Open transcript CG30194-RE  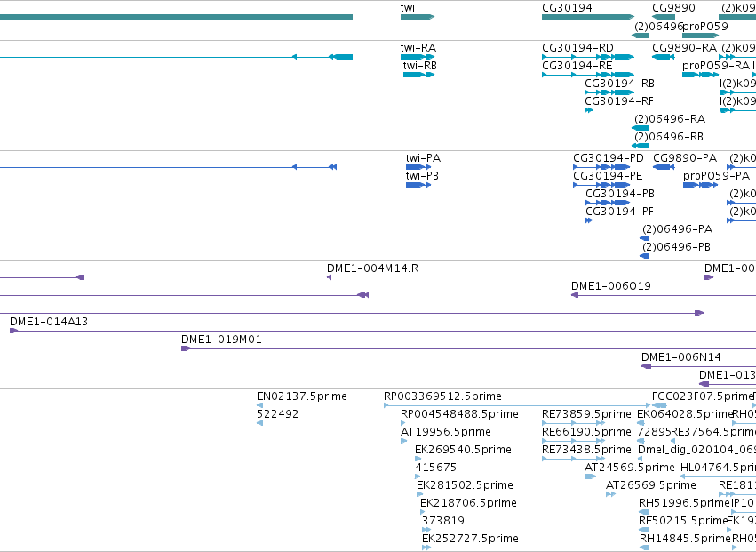tap(577, 66)
